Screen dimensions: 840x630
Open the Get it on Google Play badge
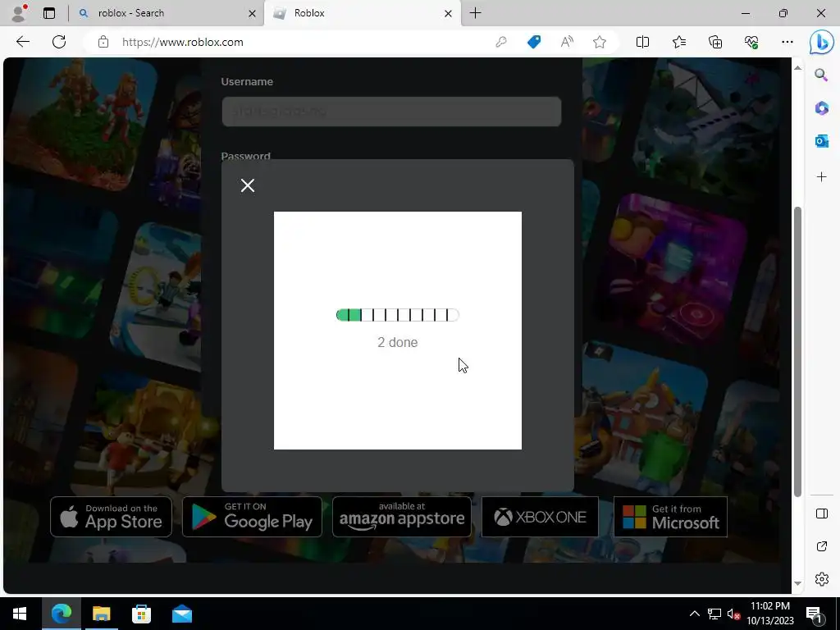coord(253,517)
